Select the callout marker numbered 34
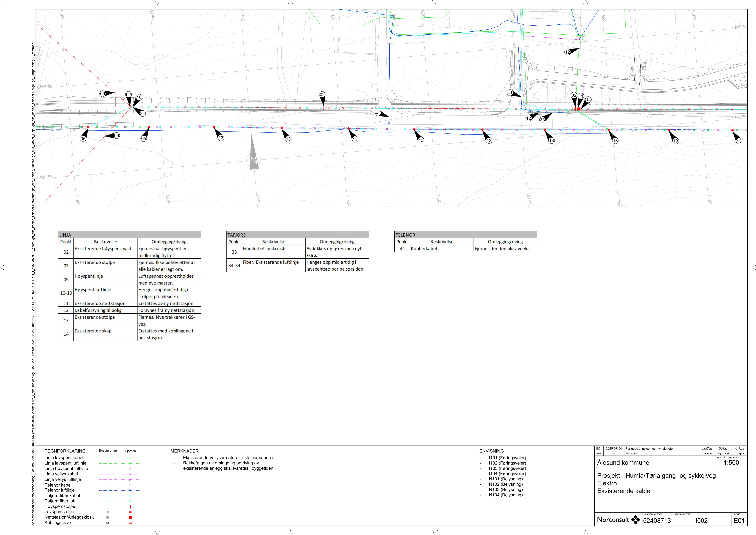Viewport: 756px width, 535px height. [143, 113]
